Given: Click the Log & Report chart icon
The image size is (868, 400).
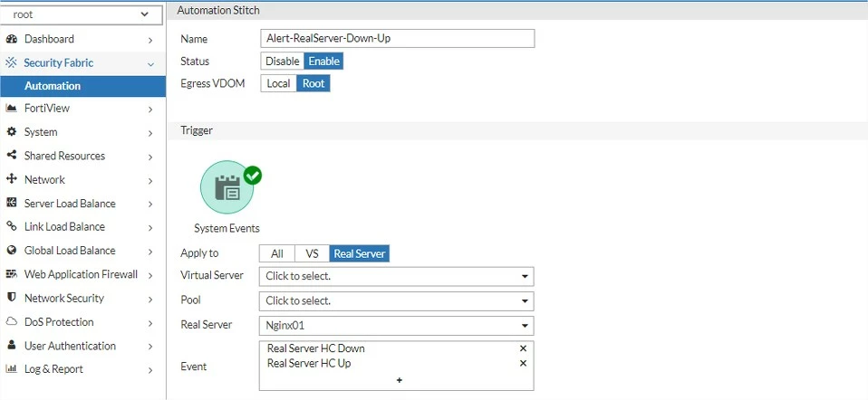Looking at the screenshot, I should point(11,369).
